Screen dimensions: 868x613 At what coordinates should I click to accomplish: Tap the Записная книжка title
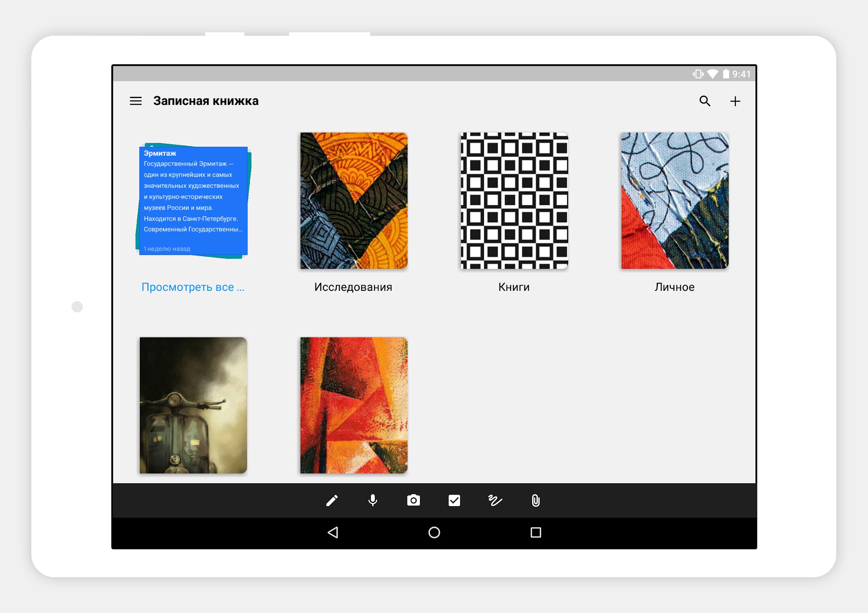pos(206,101)
